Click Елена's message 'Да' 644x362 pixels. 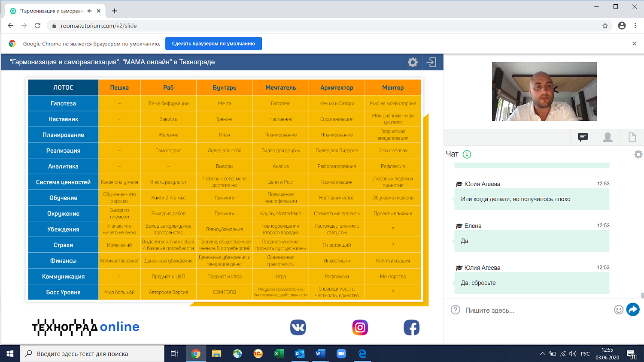pos(532,241)
